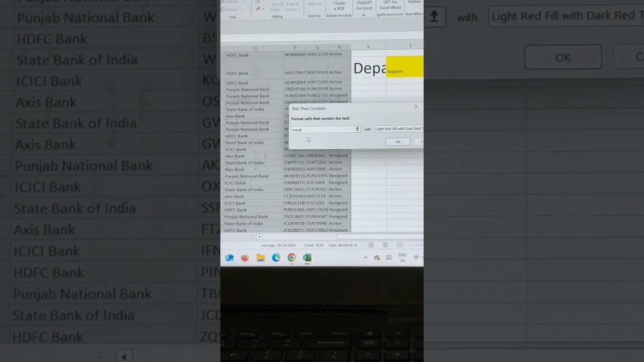Switch to Normal view in status bar

(x=371, y=245)
